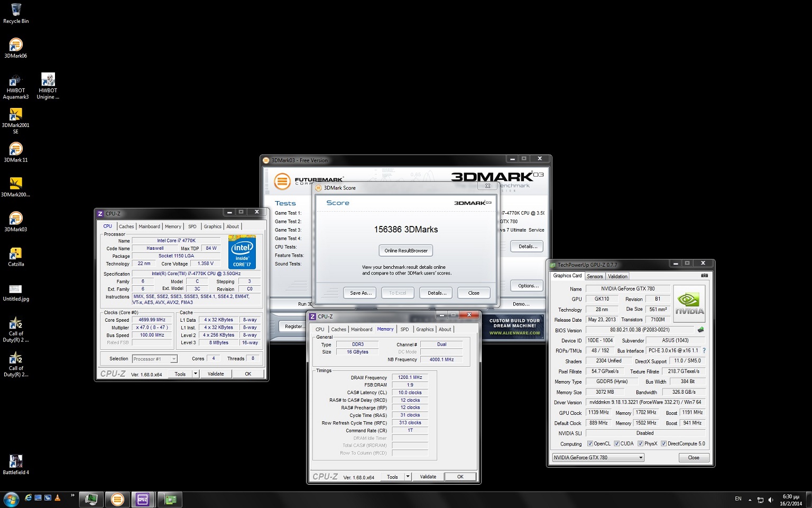Open the GPU selector NVIDIA GeForce GTX 780 dropdown

(598, 458)
